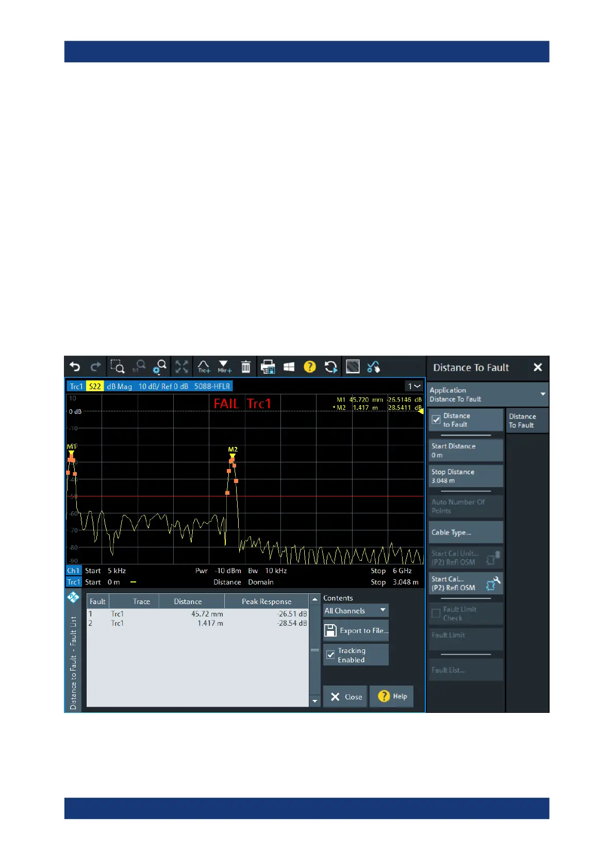Close the Distance To Fault panel with X
The height and width of the screenshot is (868, 614).
point(538,367)
